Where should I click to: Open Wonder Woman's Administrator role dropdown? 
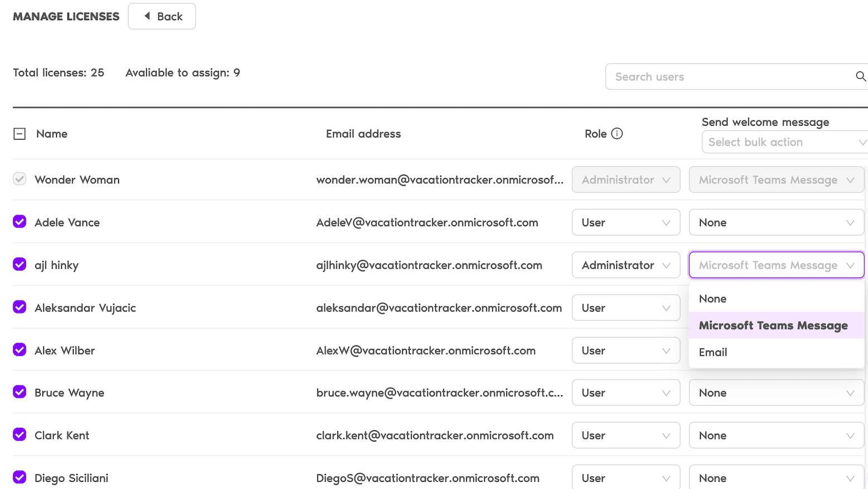point(626,180)
